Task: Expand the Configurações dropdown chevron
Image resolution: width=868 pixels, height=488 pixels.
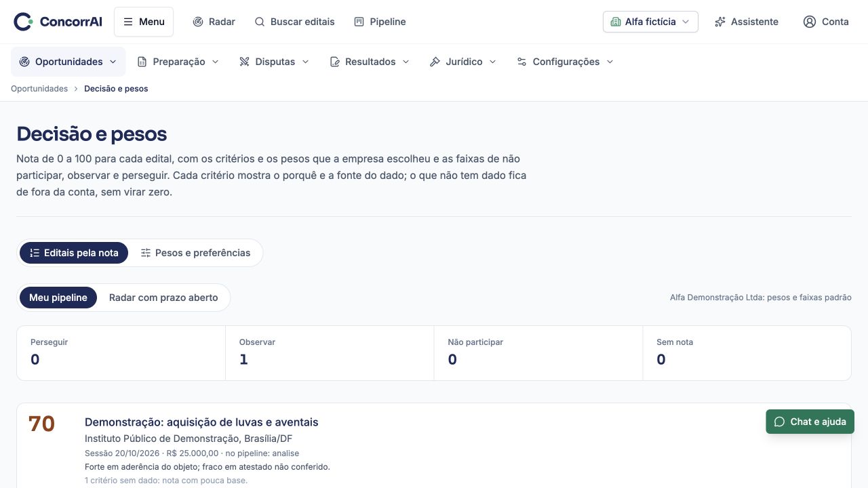Action: [610, 62]
